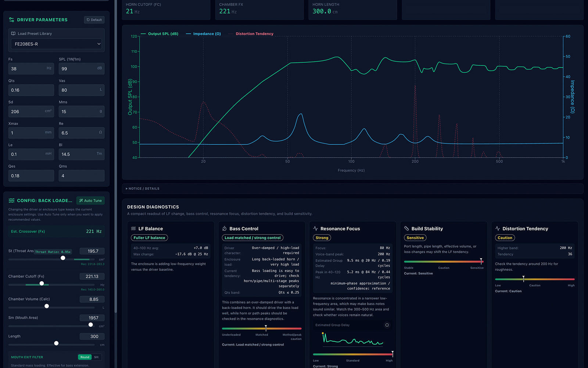This screenshot has height=368, width=588.
Task: Select Slit mouth exit filter
Action: coord(96,357)
